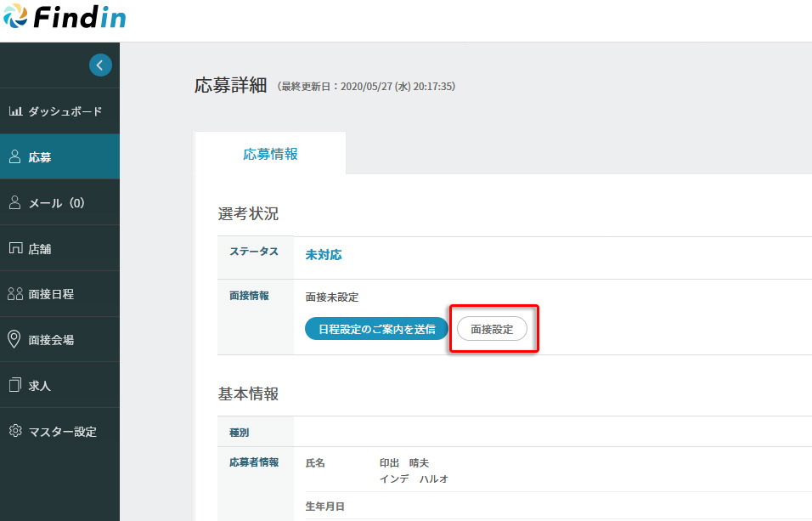This screenshot has height=521, width=812.
Task: Click the 面接未設定 text
Action: (x=332, y=297)
